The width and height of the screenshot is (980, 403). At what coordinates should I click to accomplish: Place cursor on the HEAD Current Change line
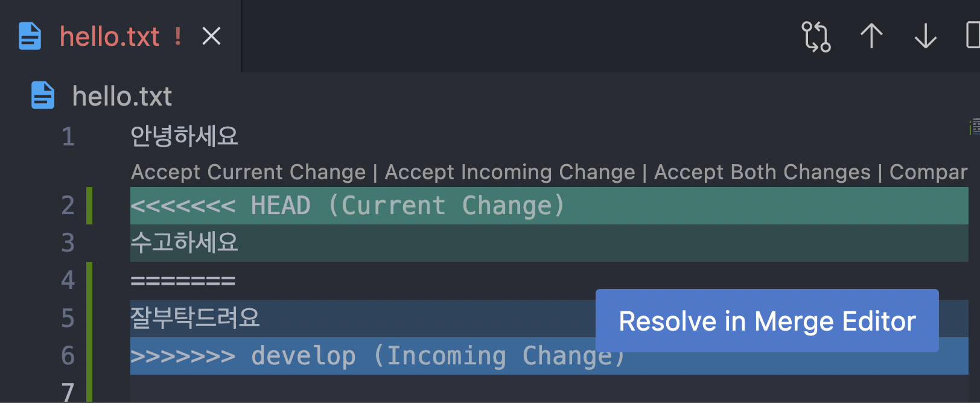[549, 206]
